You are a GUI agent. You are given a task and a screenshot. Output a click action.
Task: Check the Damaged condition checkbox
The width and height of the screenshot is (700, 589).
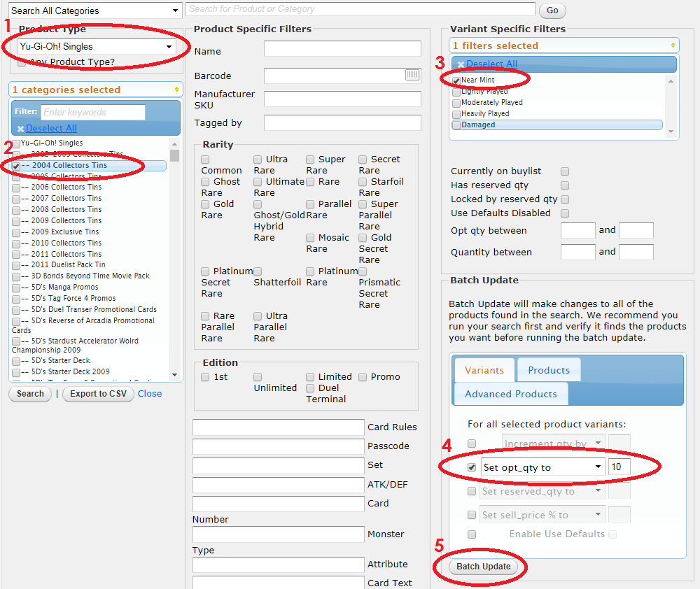point(456,125)
